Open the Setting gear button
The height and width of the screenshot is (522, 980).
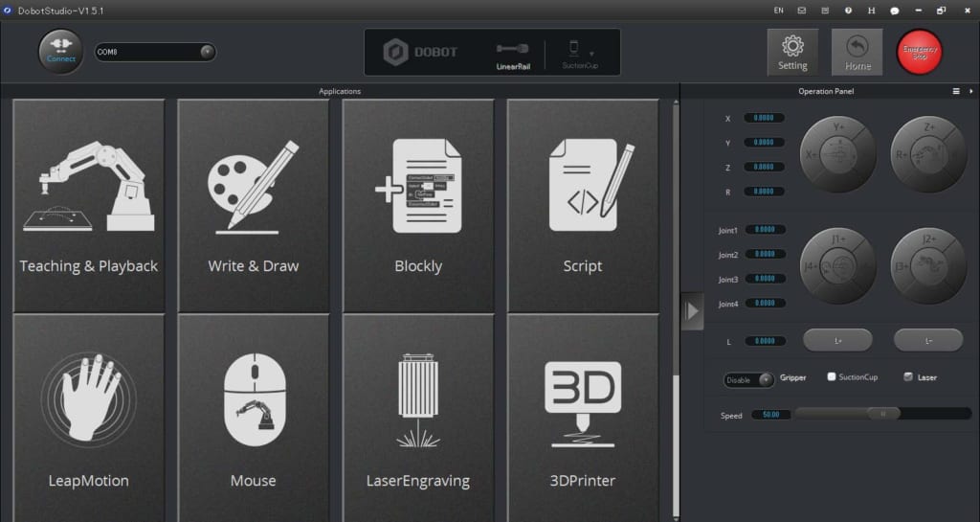pyautogui.click(x=792, y=52)
